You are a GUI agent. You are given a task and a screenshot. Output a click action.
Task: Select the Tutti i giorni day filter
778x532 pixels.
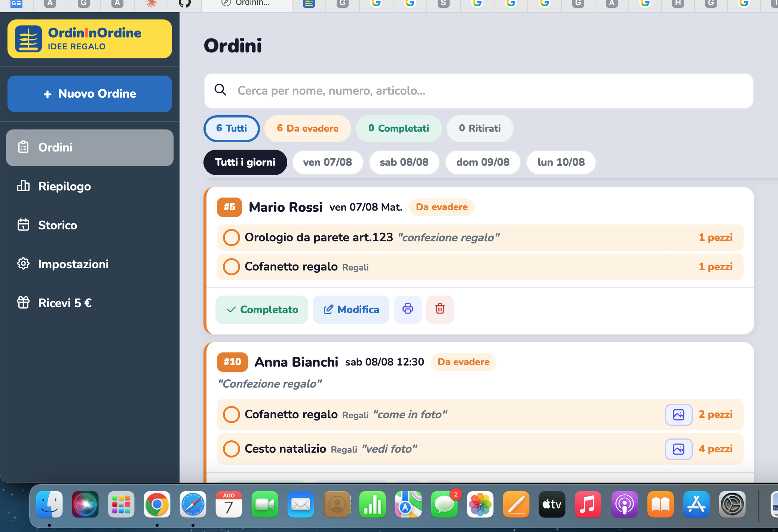(245, 162)
